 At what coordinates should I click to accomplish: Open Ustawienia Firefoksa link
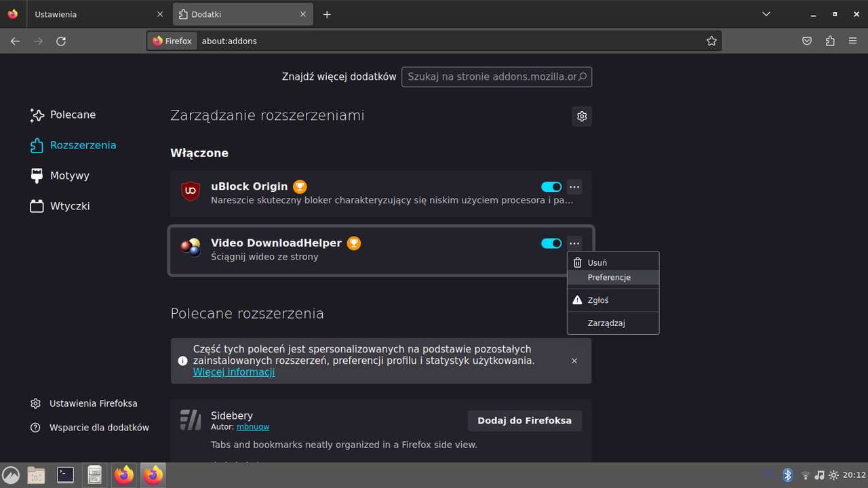(83, 404)
